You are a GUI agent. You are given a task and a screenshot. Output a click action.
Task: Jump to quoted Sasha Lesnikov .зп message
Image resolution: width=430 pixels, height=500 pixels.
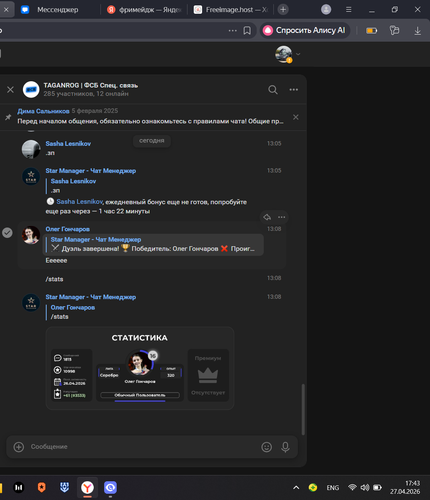coord(73,186)
